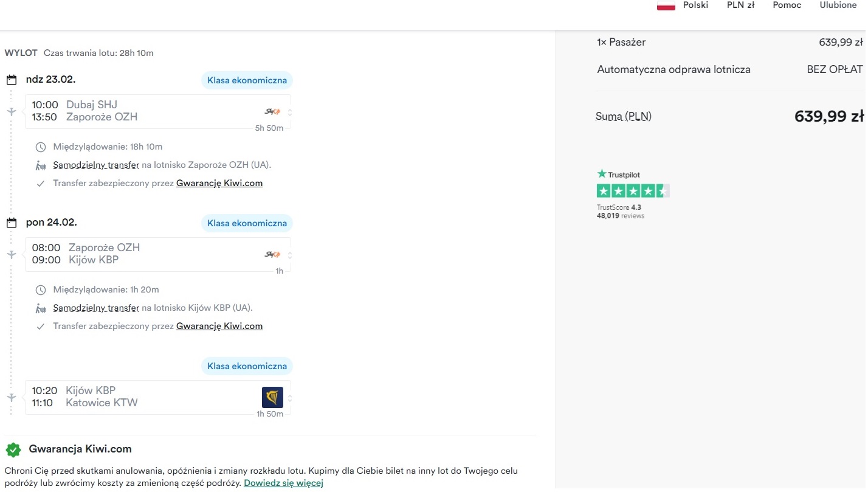Click the Gwarancja Kiwi.com heading

tap(80, 449)
